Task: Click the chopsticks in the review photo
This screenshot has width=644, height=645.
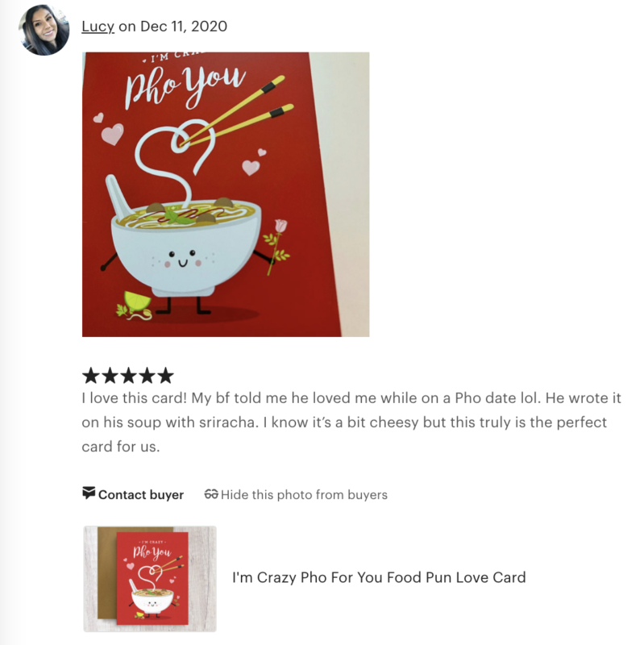Action: click(236, 111)
